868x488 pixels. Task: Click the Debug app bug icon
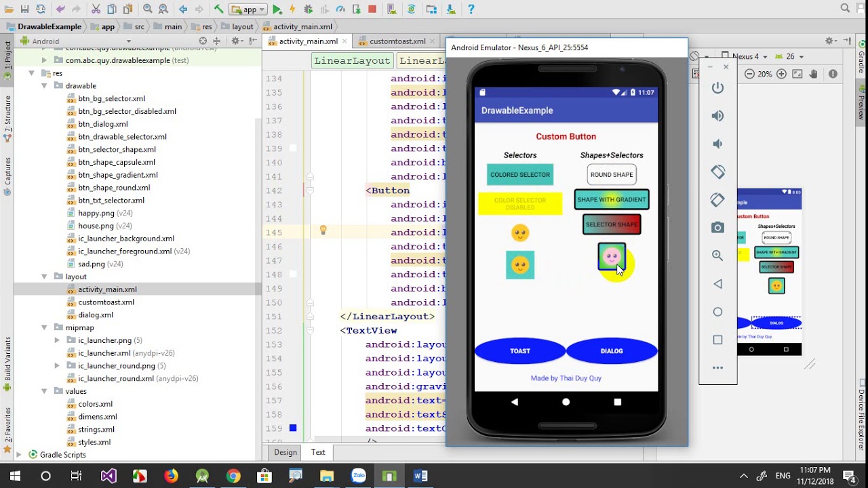click(309, 9)
